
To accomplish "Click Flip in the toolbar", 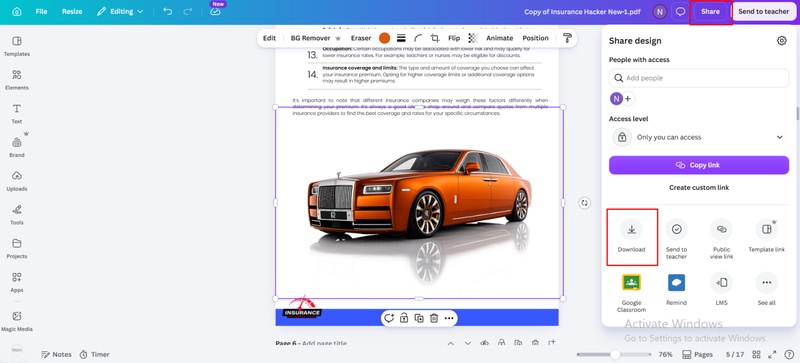I will coord(454,38).
